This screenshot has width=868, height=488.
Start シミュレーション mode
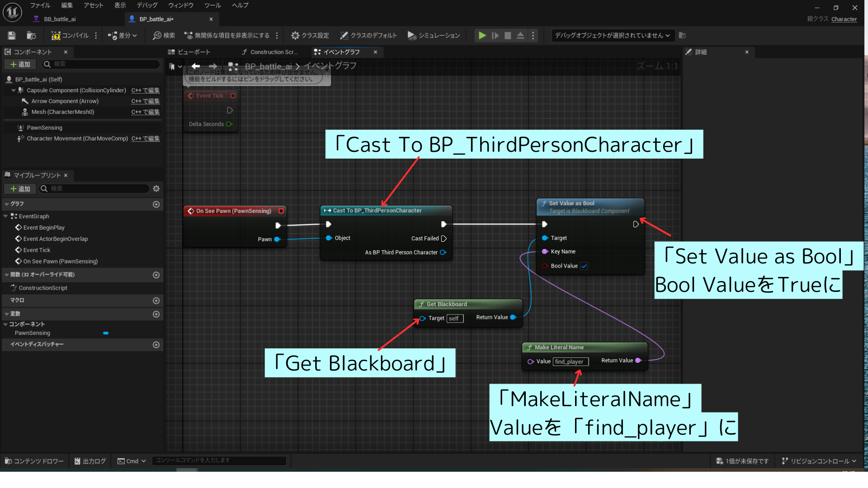(x=433, y=35)
